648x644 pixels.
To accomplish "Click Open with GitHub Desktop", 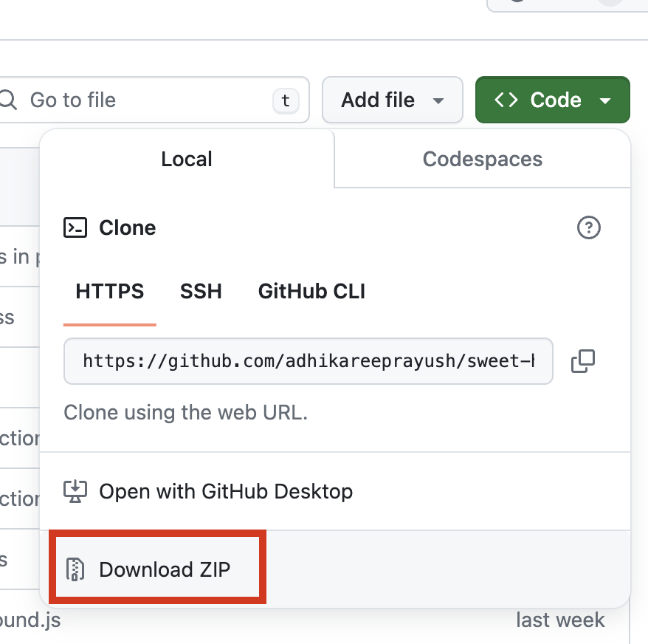I will (x=335, y=491).
